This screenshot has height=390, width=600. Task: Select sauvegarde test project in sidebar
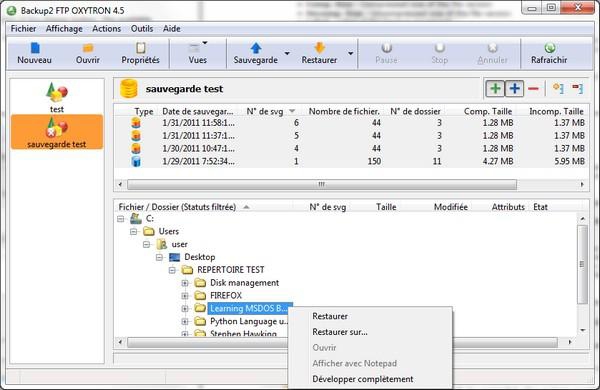pyautogui.click(x=57, y=132)
